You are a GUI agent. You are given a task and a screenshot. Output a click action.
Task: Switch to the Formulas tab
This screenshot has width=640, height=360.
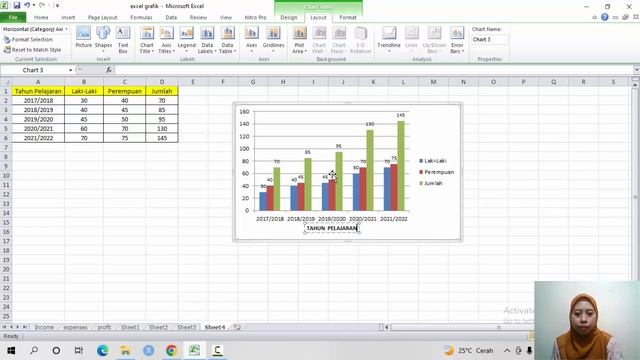(x=141, y=18)
